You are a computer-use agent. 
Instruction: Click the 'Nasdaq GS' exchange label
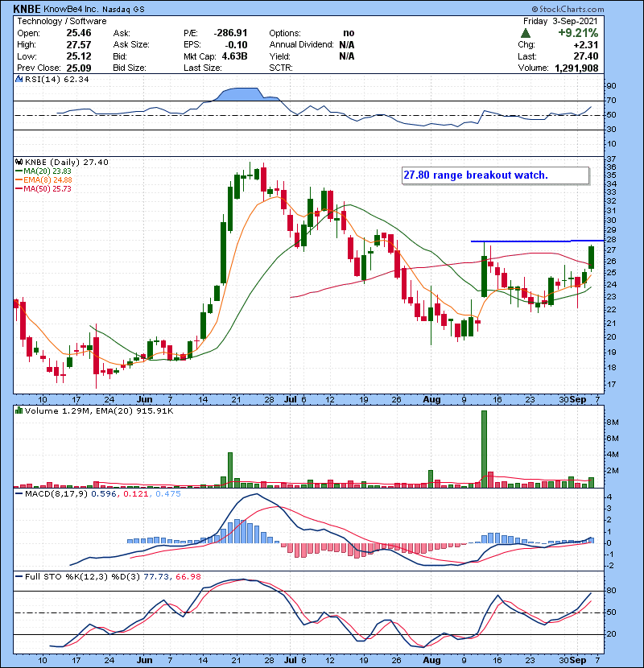123,10
